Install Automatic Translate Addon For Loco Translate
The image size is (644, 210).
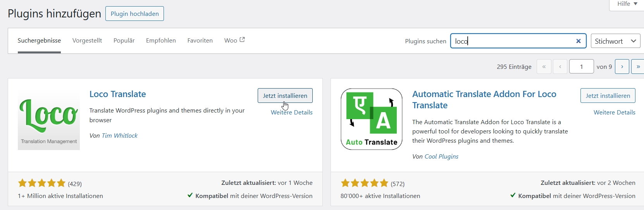coord(608,96)
